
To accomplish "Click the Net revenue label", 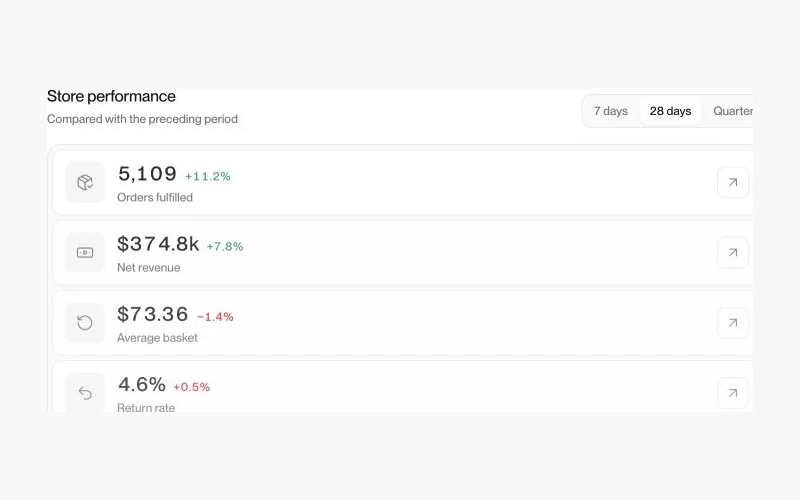I will [x=148, y=268].
